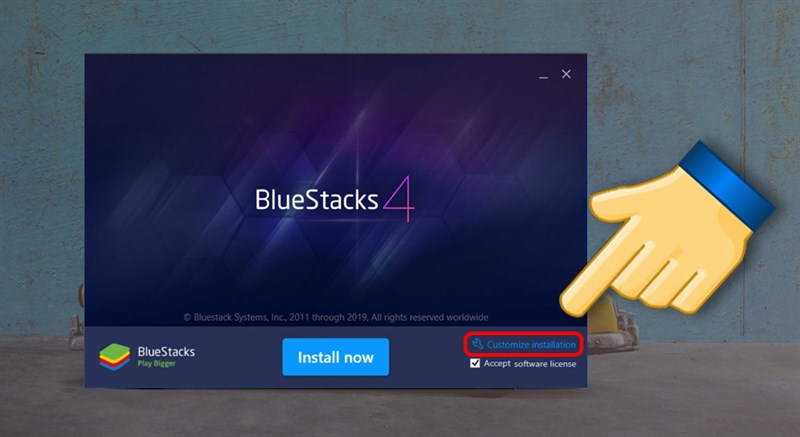
Task: Open the software license text link
Action: tap(545, 364)
